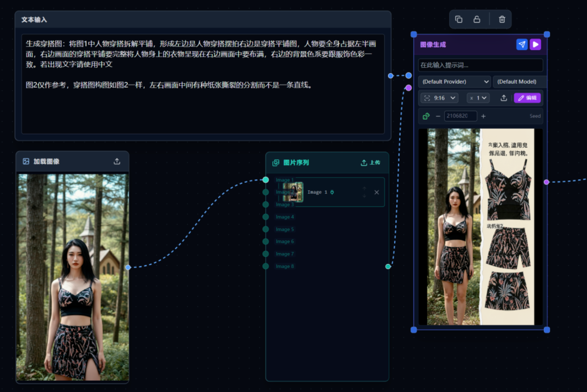Click the blue send paper-plane icon
Screen dimensions: 587x392
pos(522,44)
